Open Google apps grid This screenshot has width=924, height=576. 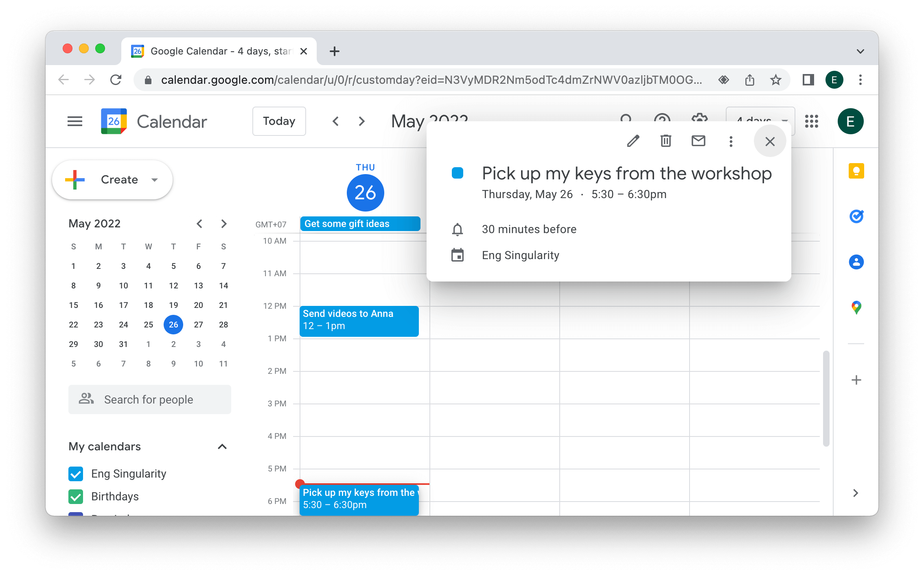pyautogui.click(x=811, y=121)
